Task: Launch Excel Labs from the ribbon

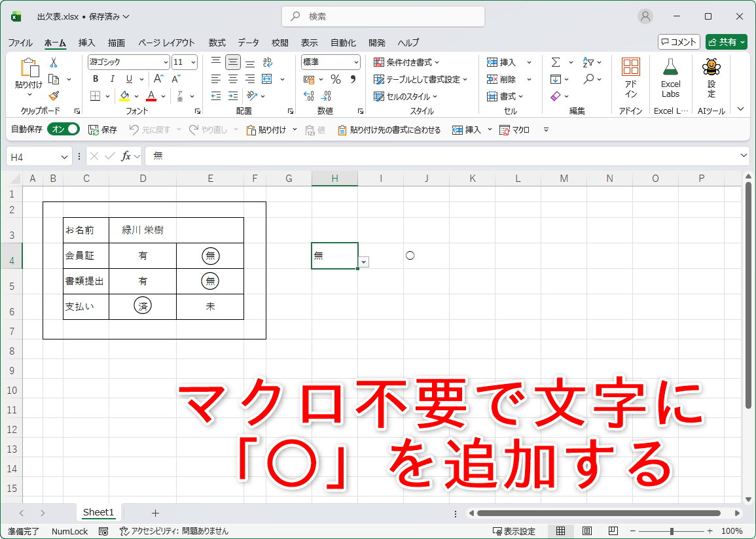Action: (670, 75)
